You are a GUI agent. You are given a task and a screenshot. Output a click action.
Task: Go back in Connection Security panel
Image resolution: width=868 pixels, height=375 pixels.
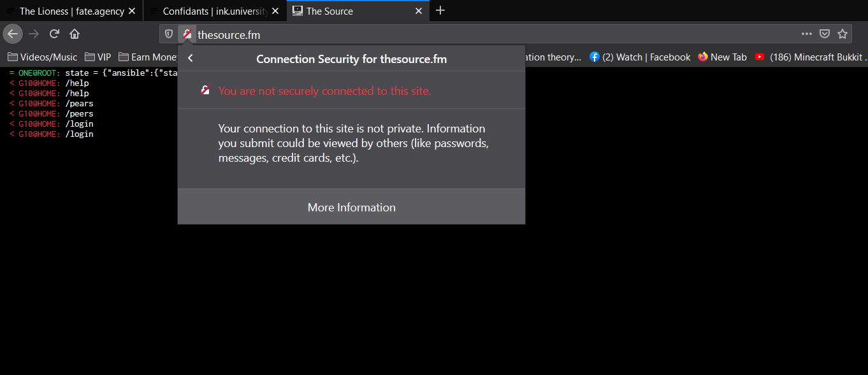(x=191, y=59)
